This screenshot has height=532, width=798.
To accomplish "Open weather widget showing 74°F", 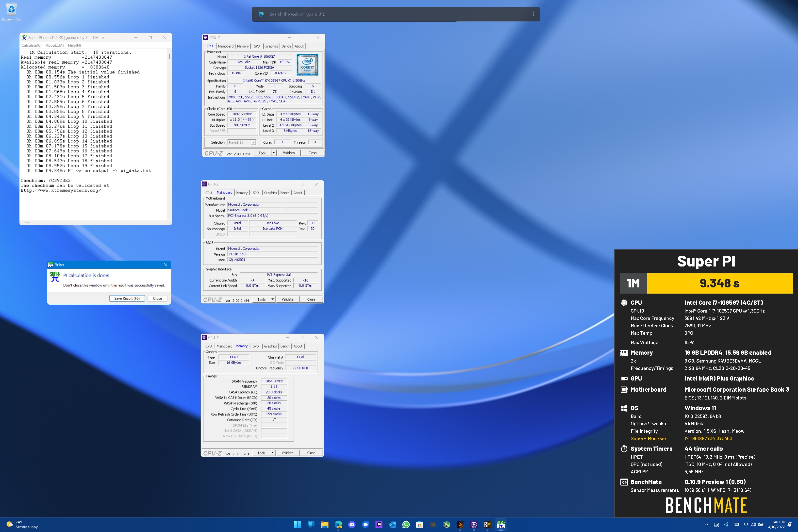I will (22, 525).
